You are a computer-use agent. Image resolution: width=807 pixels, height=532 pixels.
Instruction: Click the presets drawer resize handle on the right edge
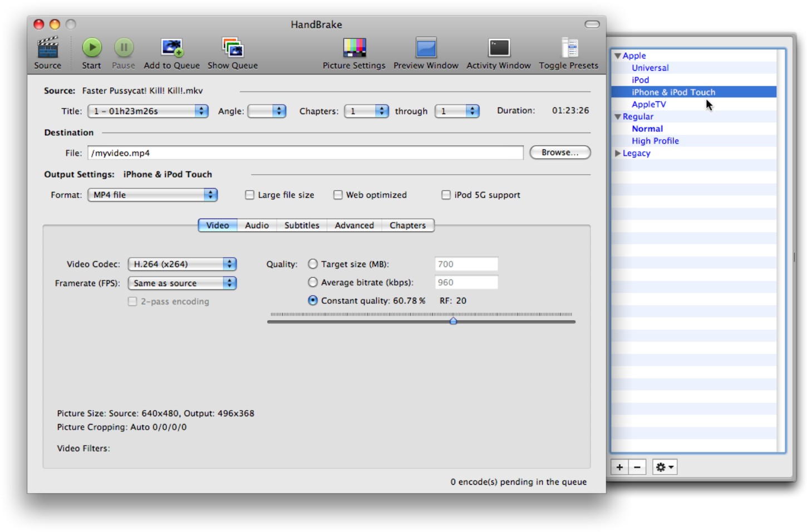794,257
